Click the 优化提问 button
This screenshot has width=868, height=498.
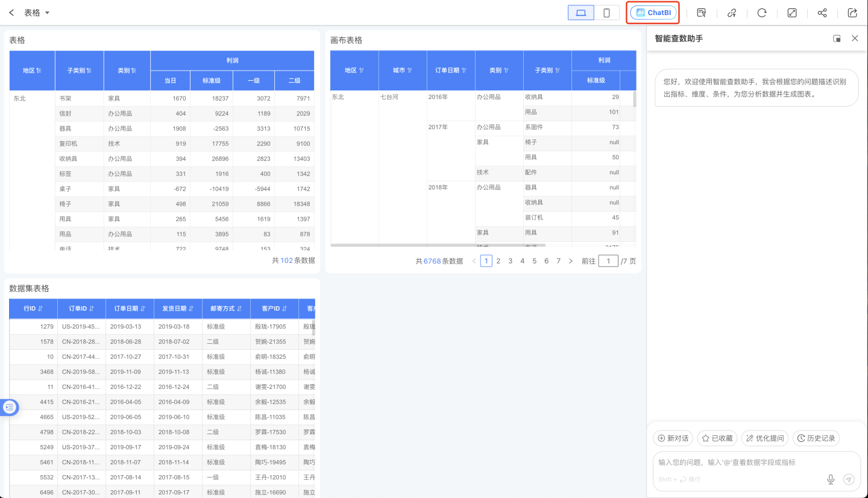click(765, 438)
